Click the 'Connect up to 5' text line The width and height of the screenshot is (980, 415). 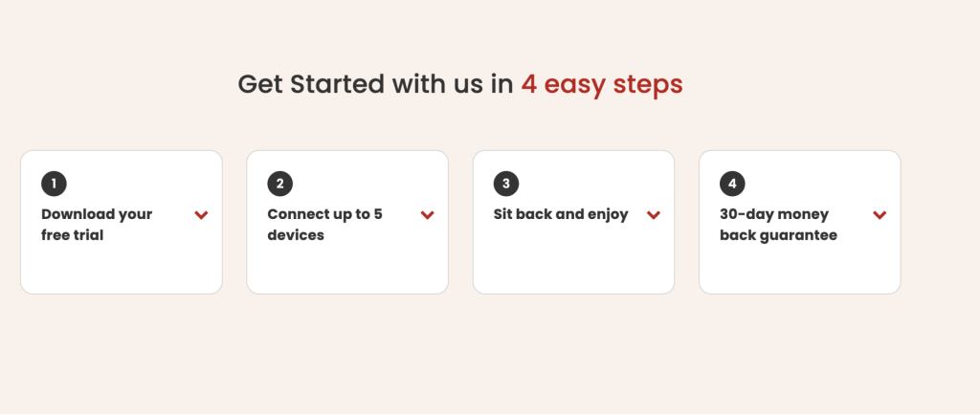[324, 214]
